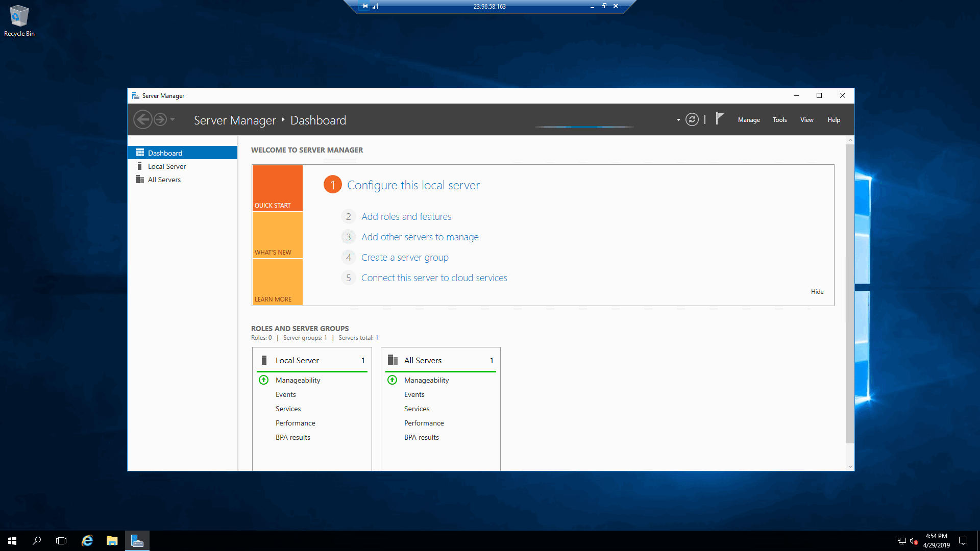The width and height of the screenshot is (980, 551).
Task: Open Performance in Local Server tile
Action: click(x=296, y=423)
